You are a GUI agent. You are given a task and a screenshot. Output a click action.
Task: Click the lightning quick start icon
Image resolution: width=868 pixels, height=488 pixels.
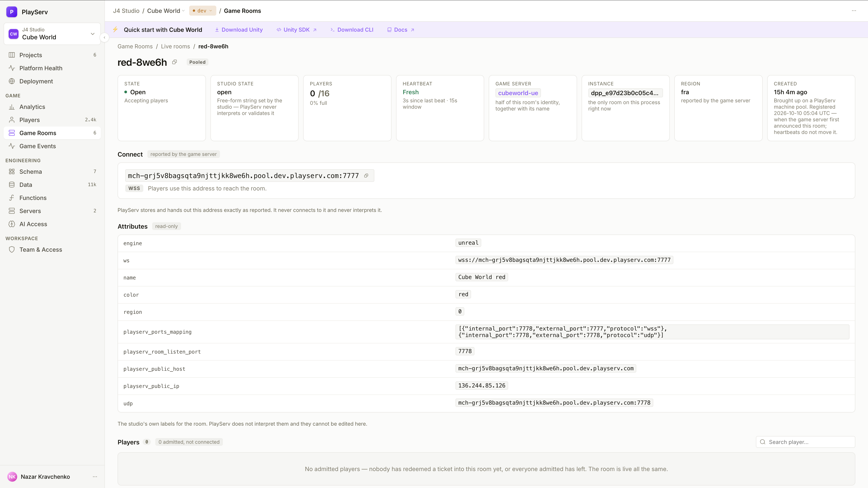[x=115, y=30]
